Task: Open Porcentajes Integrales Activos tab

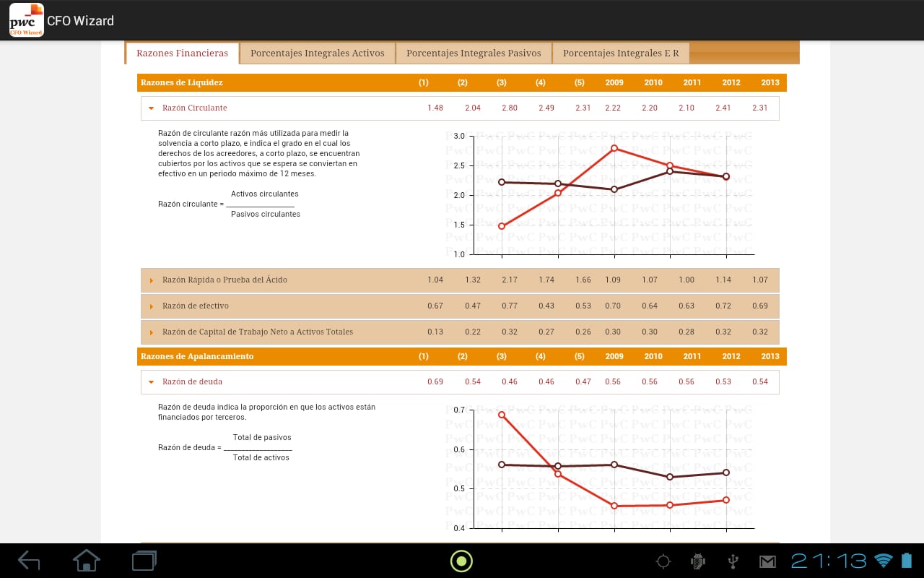Action: pyautogui.click(x=318, y=53)
